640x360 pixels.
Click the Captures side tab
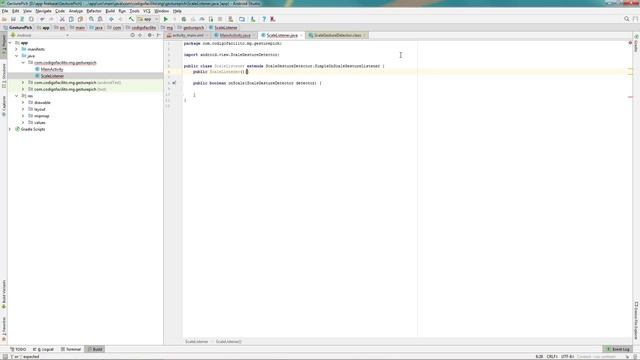click(4, 106)
